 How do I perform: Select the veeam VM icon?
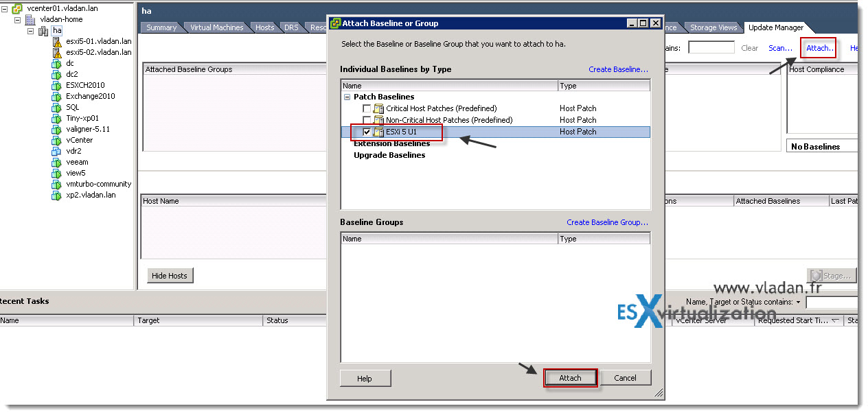point(57,162)
